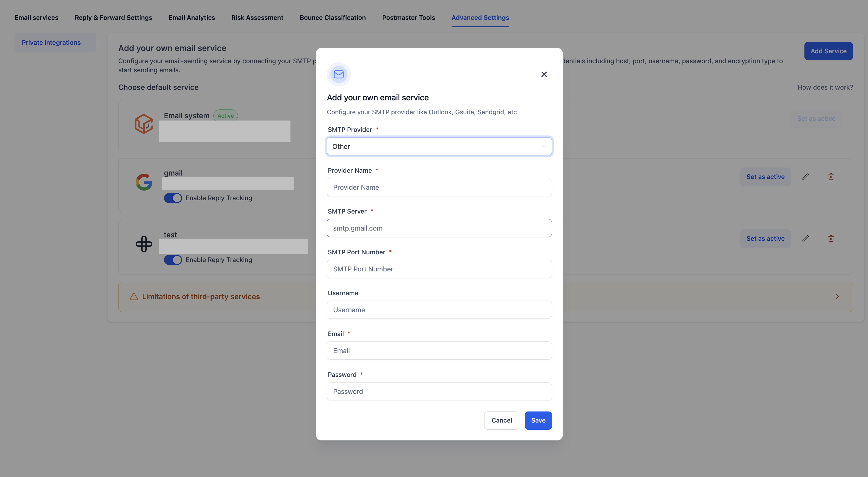Delete the test service via trash icon
The height and width of the screenshot is (477, 868).
(x=831, y=238)
